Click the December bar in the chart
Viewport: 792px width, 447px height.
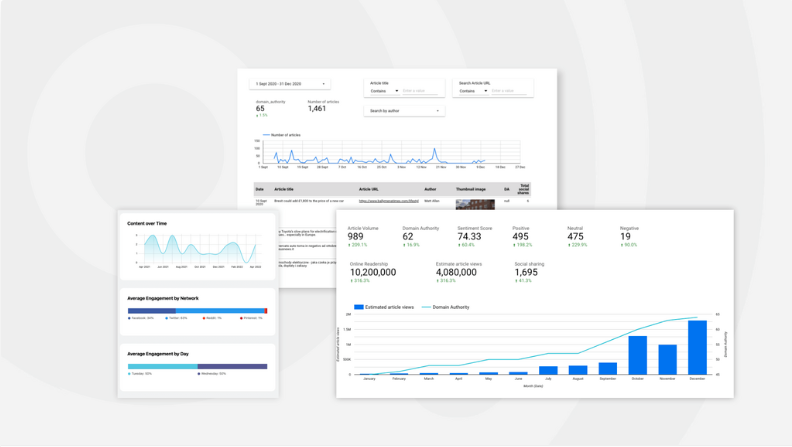(x=697, y=347)
